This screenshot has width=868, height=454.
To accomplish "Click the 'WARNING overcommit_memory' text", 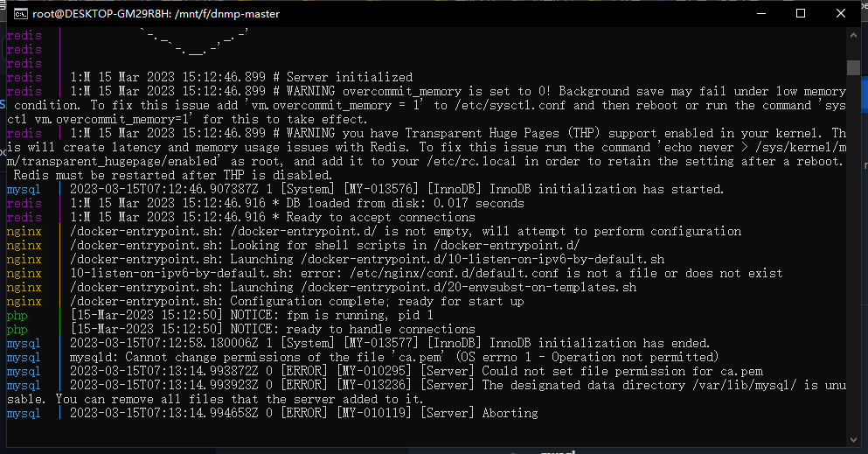I will tap(373, 91).
